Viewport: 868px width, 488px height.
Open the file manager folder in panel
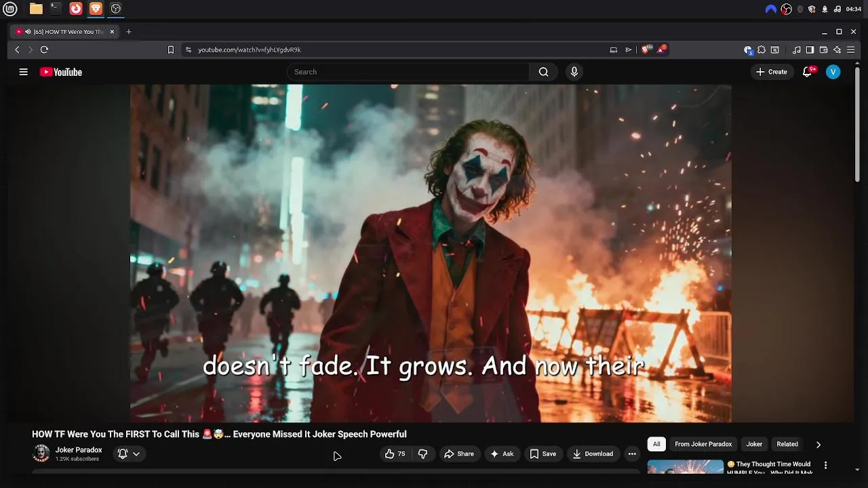[36, 9]
